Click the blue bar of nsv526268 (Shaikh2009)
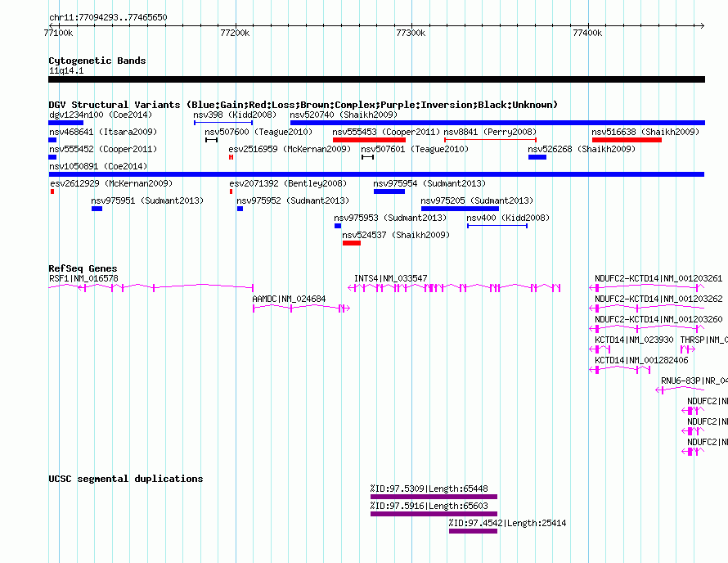728x563 pixels. (537, 157)
